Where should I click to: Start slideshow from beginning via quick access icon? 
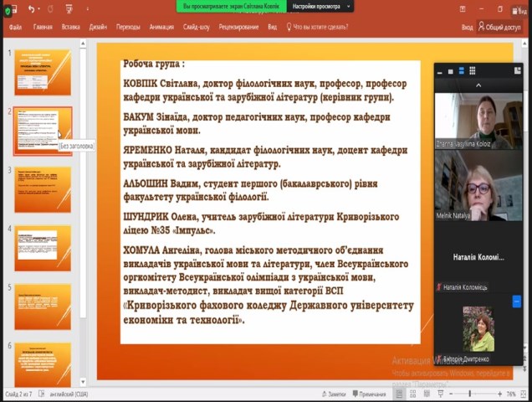(69, 9)
